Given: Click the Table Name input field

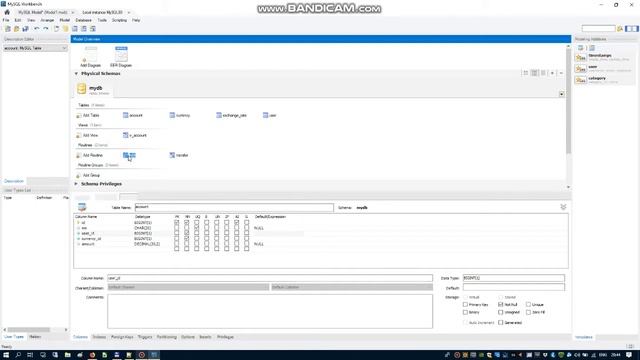Looking at the screenshot, I should pos(234,207).
